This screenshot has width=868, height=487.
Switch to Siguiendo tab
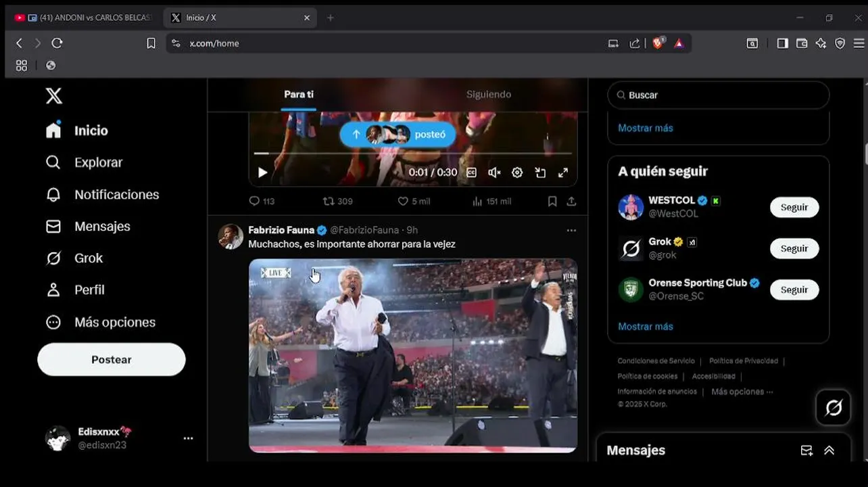489,95
